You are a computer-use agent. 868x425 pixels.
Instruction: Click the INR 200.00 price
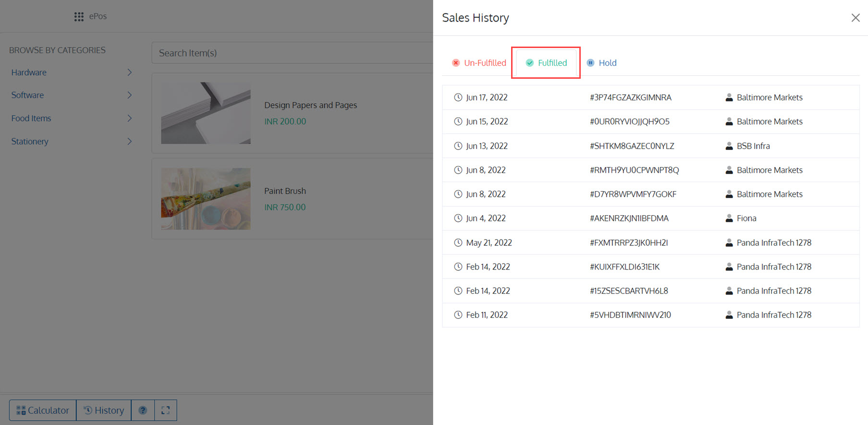(x=285, y=121)
